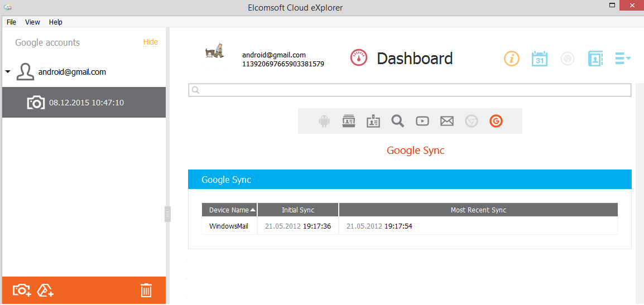The width and height of the screenshot is (644, 305).
Task: Sort by the Device Name column
Action: tap(229, 210)
